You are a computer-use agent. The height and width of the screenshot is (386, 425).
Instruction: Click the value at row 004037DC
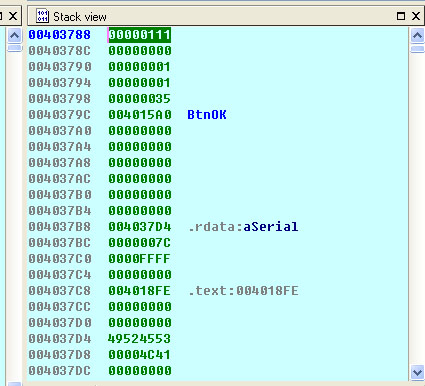140,371
